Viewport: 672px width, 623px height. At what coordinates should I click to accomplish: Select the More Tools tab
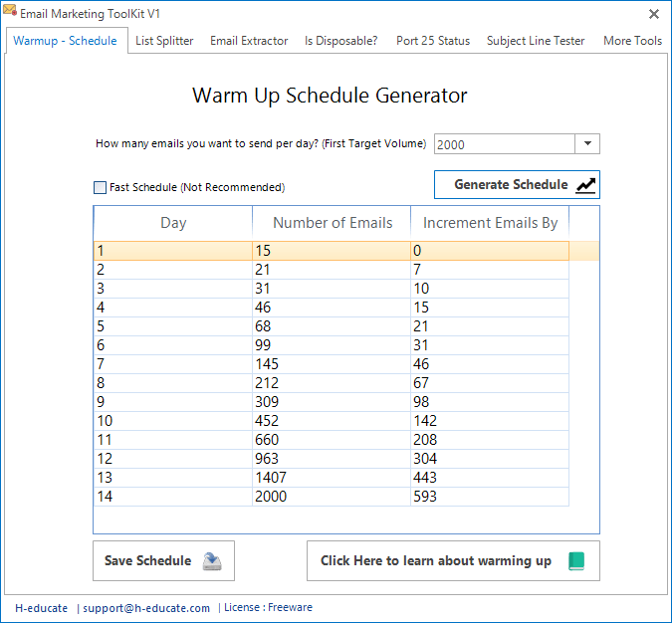pos(632,41)
